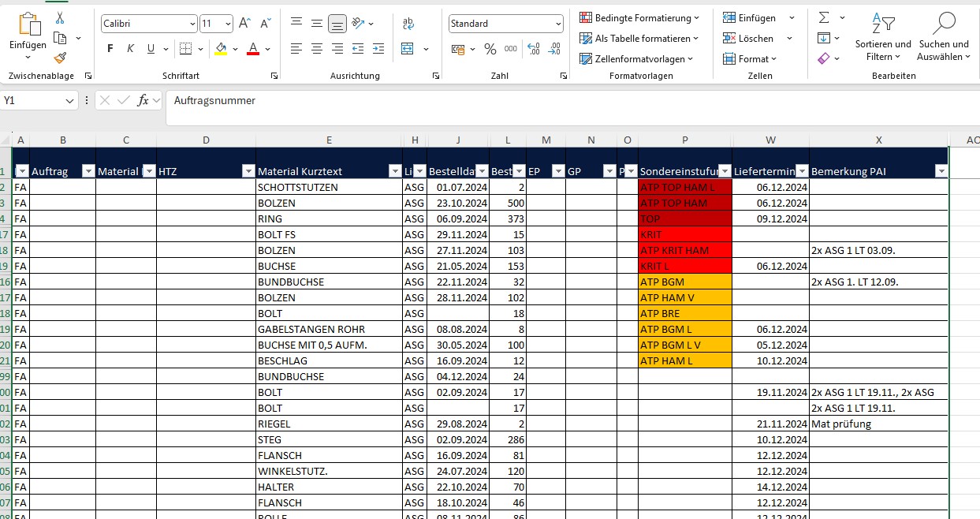
Task: Increase font size with the larger A
Action: point(244,24)
